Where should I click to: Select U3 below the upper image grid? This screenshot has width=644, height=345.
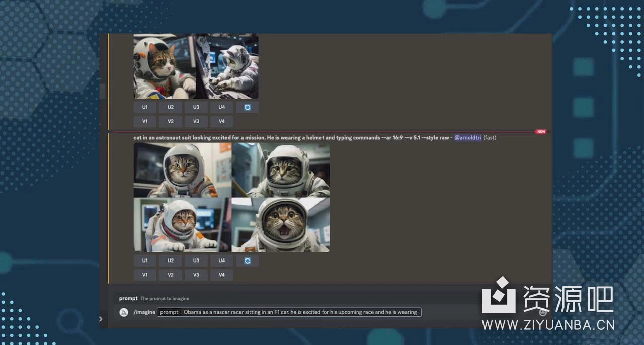pos(196,107)
